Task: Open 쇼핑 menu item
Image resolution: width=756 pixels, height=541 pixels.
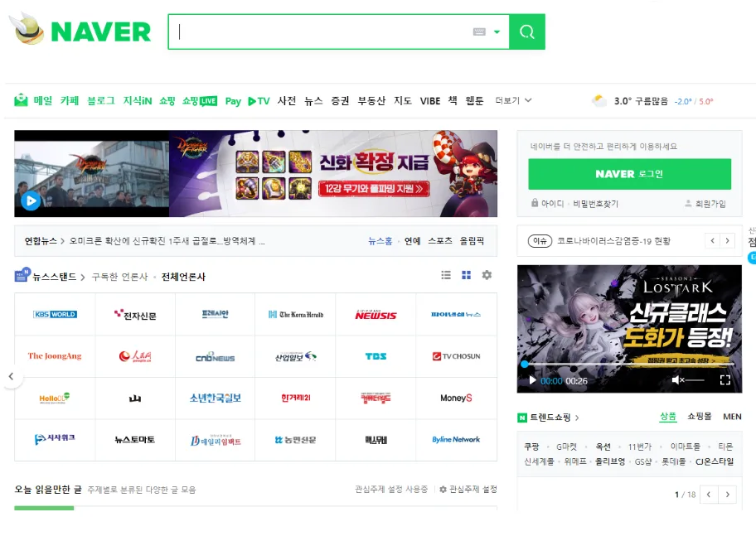Action: pyautogui.click(x=167, y=100)
